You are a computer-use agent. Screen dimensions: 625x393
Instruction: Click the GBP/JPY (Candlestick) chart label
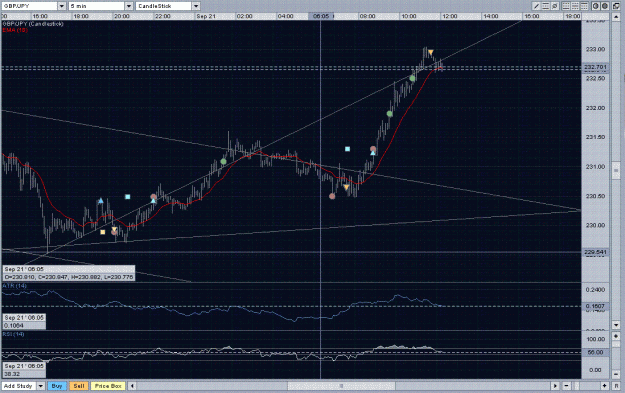click(x=33, y=24)
